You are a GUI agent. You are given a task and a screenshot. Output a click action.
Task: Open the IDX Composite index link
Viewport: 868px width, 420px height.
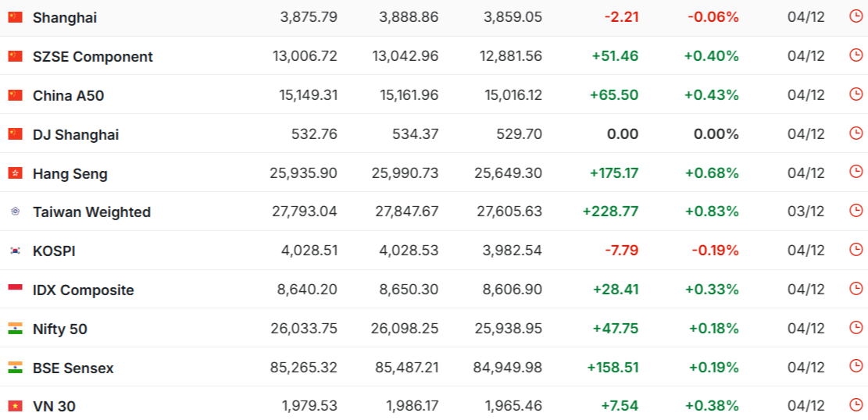83,290
